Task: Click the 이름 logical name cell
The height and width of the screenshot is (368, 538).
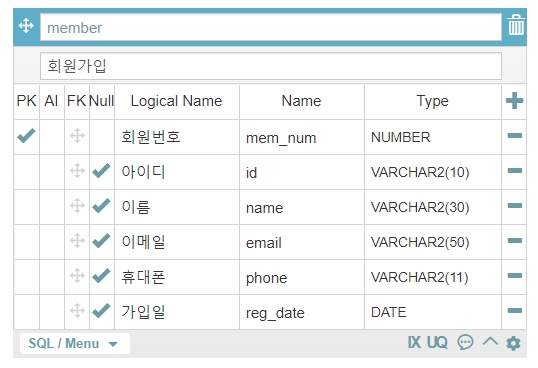Action: point(177,207)
